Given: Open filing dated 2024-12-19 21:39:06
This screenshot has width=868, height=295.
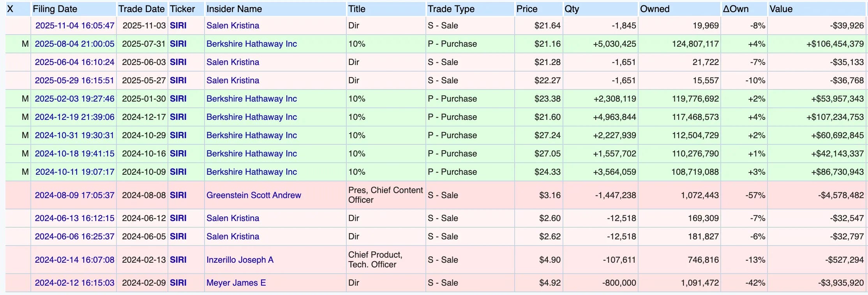Looking at the screenshot, I should coord(75,117).
